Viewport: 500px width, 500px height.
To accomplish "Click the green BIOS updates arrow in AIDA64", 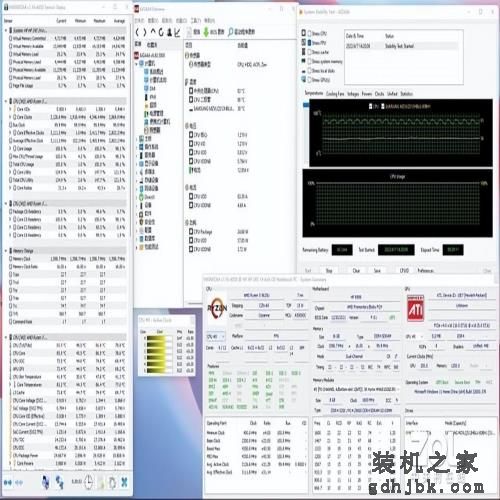I will pyautogui.click(x=206, y=32).
